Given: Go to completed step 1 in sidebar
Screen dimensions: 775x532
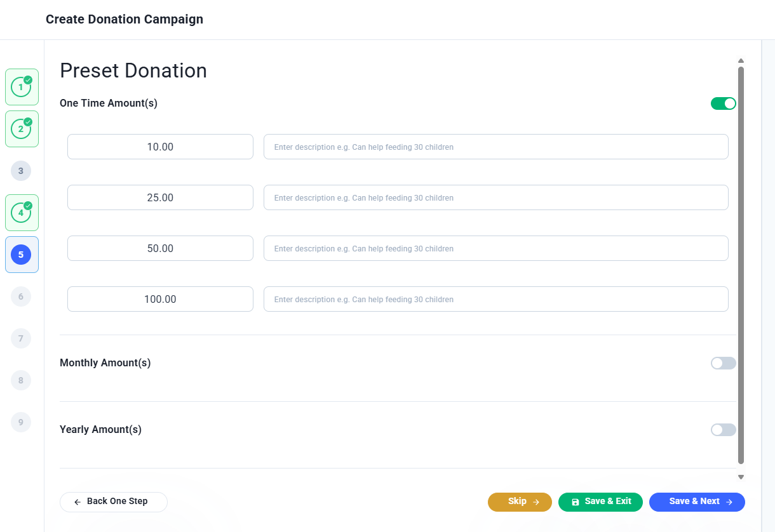Looking at the screenshot, I should (22, 87).
